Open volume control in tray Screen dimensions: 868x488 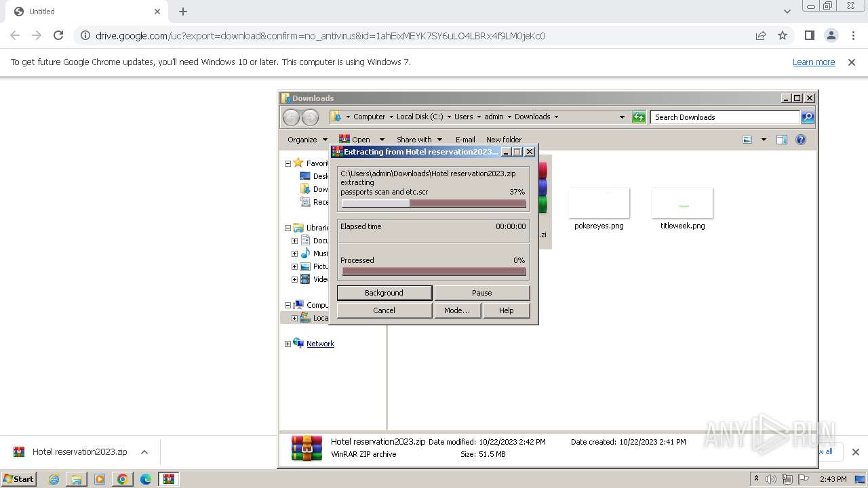(771, 479)
